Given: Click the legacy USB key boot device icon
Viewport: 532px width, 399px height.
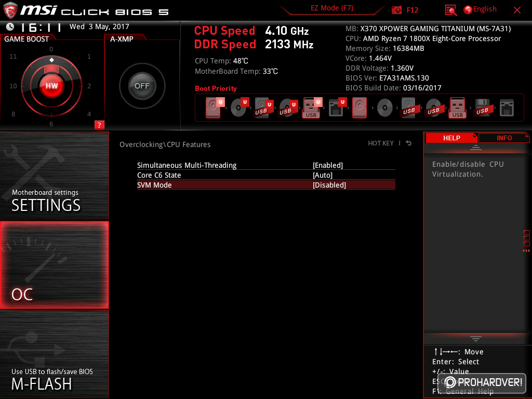Looking at the screenshot, I should [x=458, y=108].
